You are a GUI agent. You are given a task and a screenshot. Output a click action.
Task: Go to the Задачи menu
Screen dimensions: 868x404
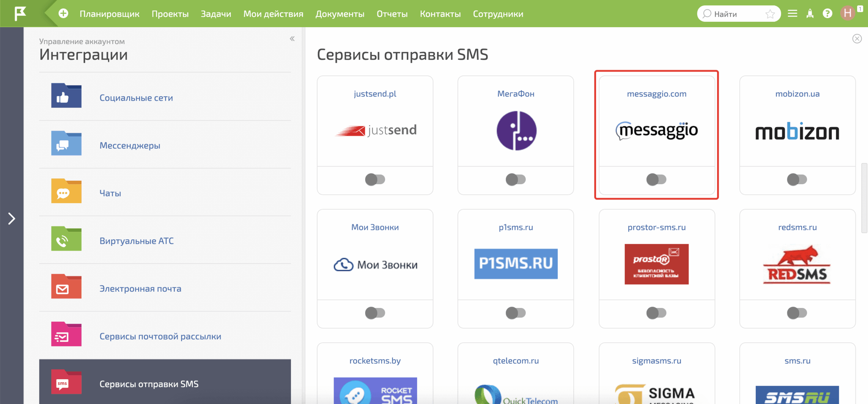(x=216, y=14)
